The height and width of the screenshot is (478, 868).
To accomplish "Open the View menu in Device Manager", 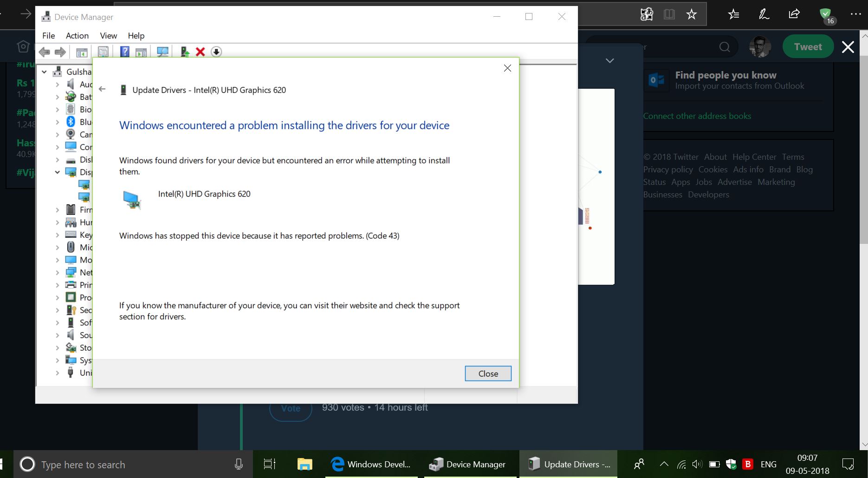I will click(x=108, y=36).
